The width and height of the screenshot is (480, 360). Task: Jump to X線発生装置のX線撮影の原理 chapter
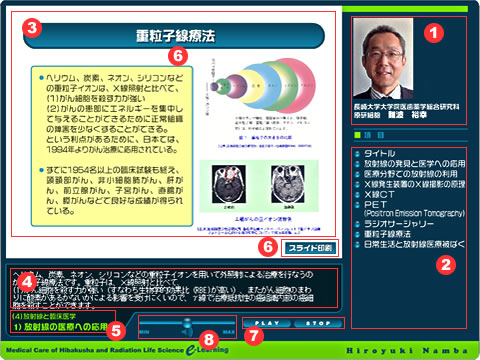[x=414, y=184]
